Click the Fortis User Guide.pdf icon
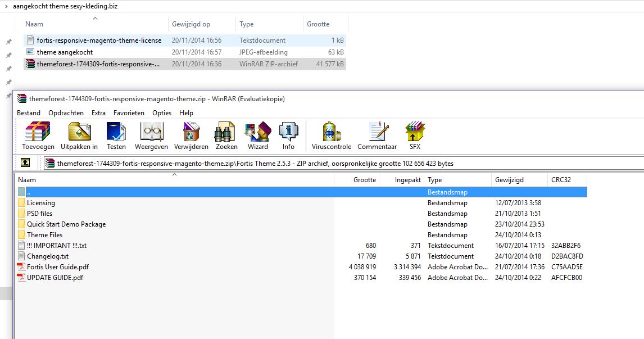 pyautogui.click(x=21, y=266)
